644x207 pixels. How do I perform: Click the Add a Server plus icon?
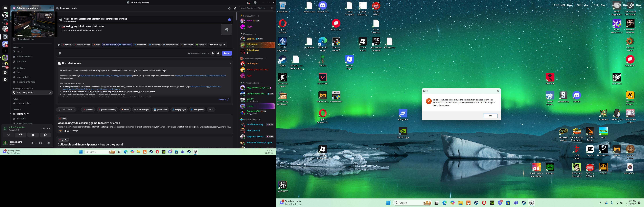point(5,73)
